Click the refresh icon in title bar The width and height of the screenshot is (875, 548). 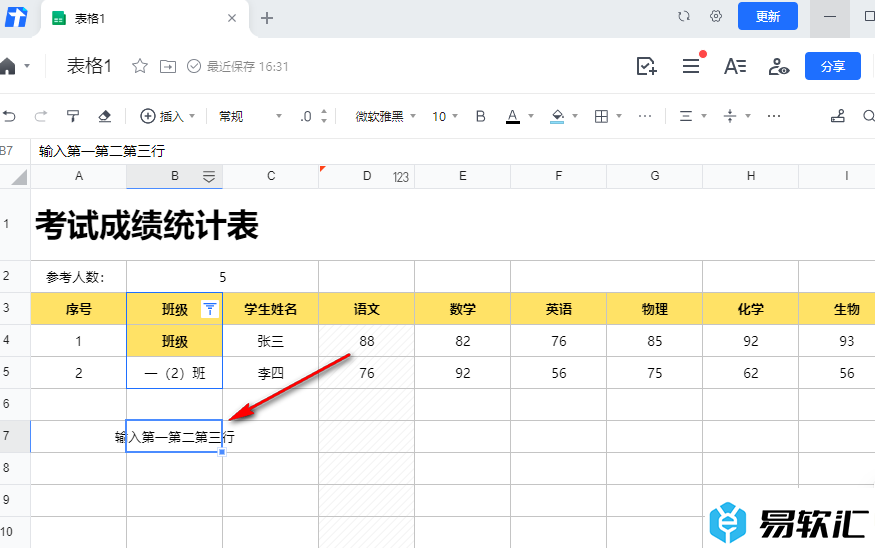(x=684, y=17)
